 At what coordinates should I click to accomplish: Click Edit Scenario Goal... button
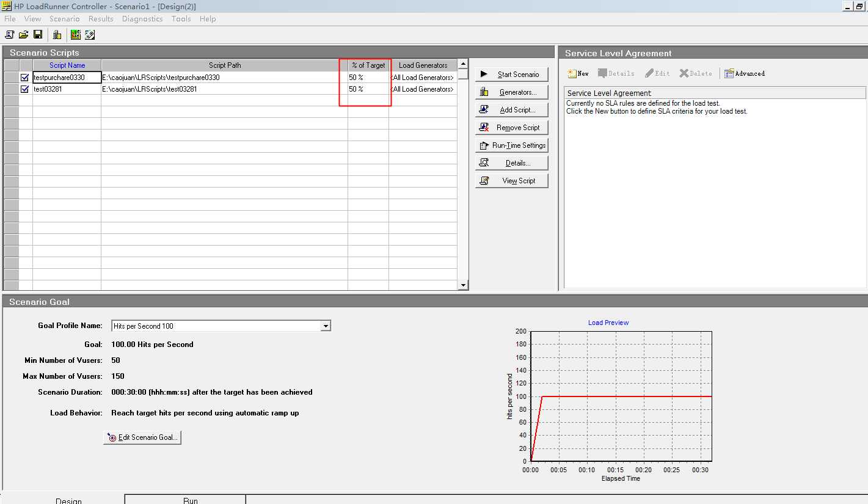[x=142, y=437]
